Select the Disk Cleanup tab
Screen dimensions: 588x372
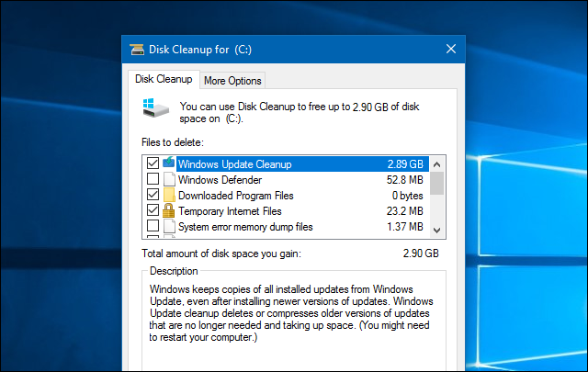163,80
